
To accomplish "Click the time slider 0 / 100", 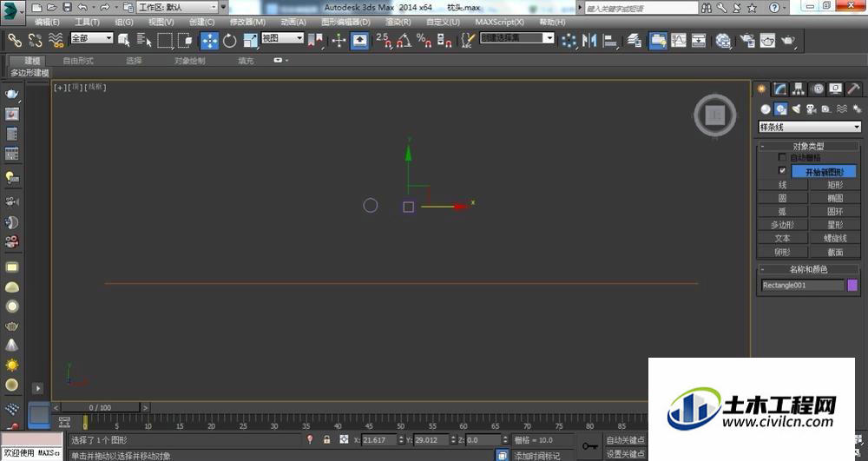I will pos(100,407).
